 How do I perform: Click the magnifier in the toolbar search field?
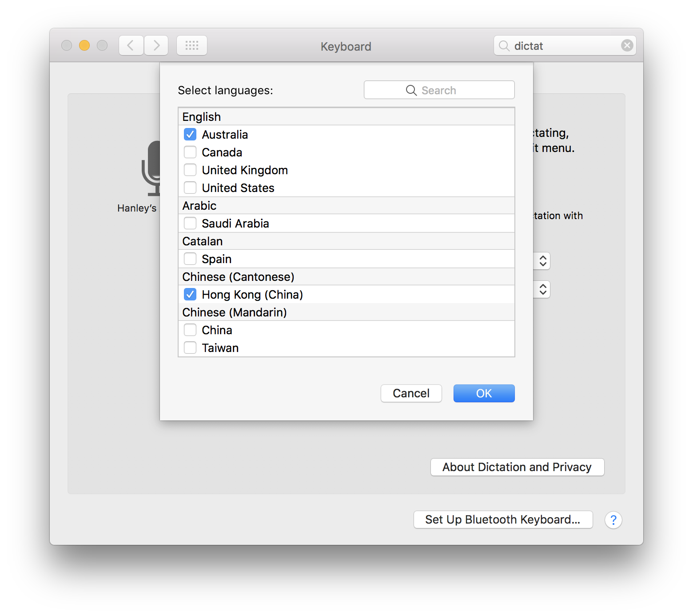504,45
